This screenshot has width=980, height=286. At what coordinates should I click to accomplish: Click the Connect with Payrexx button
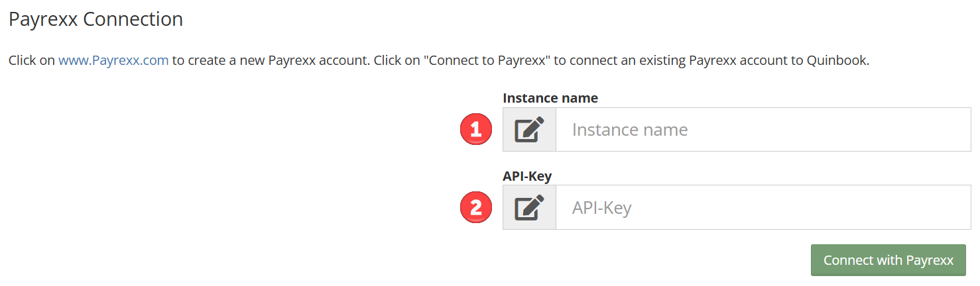click(x=888, y=260)
